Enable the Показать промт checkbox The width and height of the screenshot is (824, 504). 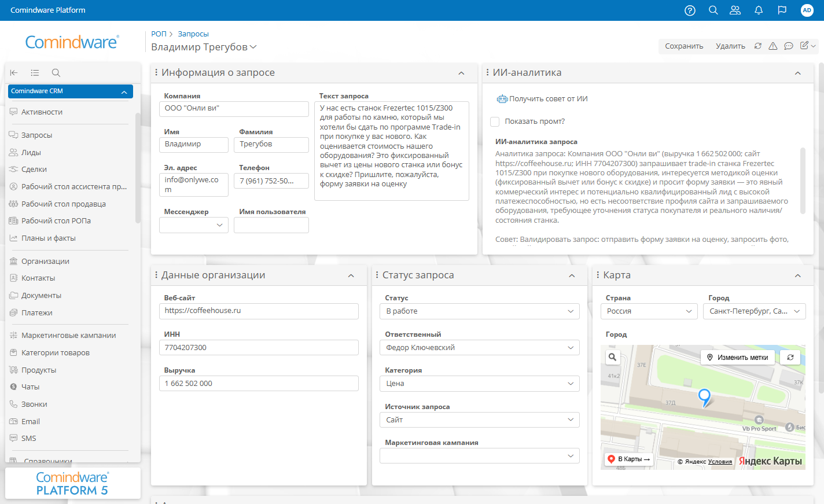tap(495, 122)
